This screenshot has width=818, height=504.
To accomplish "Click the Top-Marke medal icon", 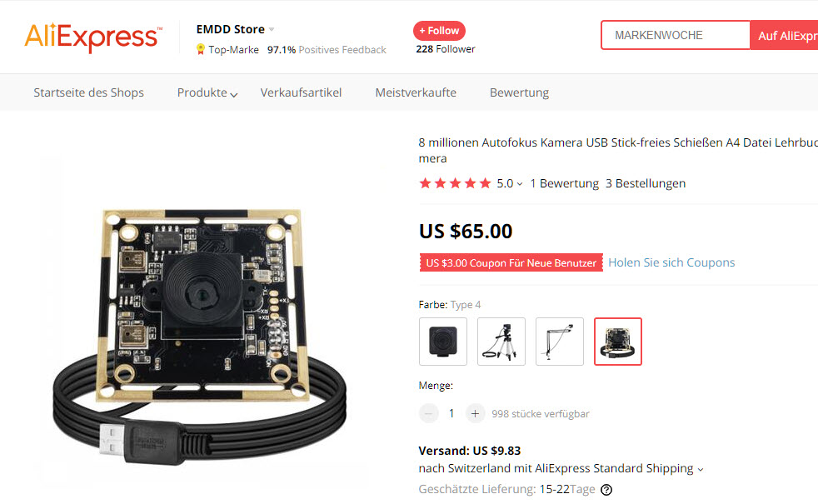I will [x=200, y=49].
